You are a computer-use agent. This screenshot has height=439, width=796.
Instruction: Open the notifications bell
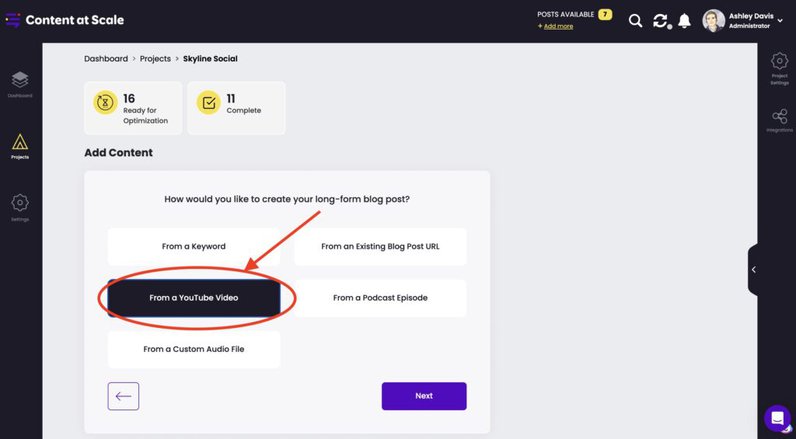click(685, 20)
